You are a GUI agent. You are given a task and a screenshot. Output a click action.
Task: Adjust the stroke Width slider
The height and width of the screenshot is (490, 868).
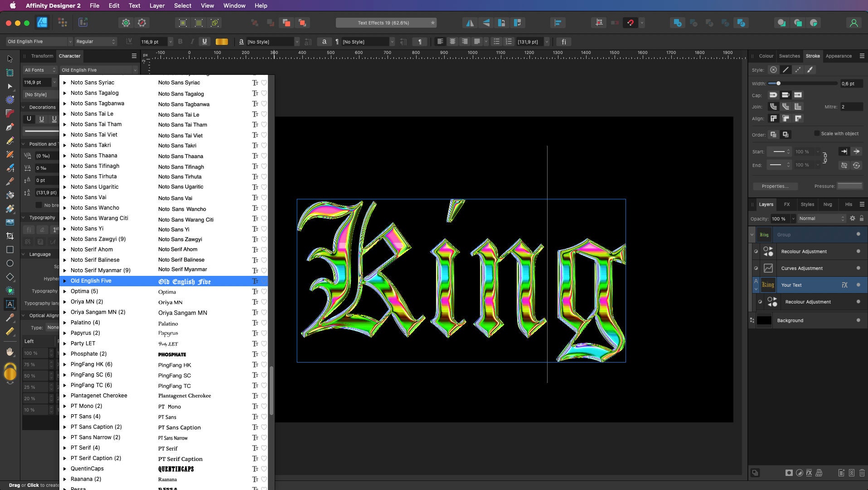click(x=802, y=83)
